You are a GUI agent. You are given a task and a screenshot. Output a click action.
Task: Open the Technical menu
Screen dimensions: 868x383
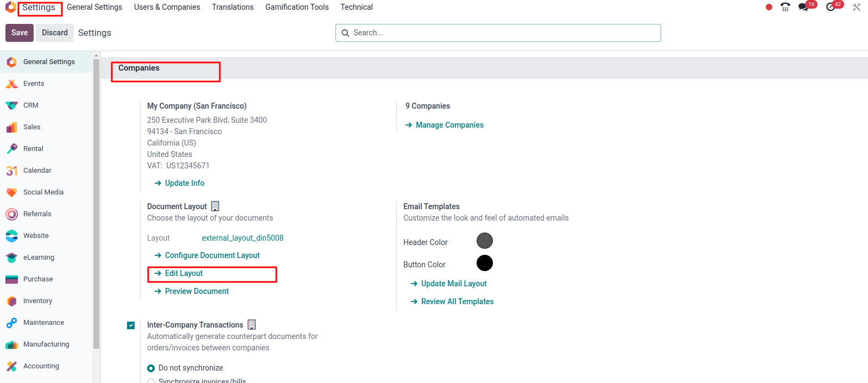point(357,7)
